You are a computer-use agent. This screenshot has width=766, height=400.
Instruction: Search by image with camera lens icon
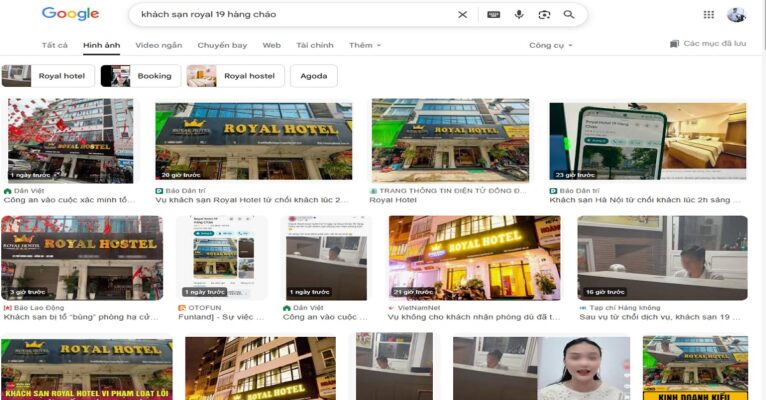(544, 15)
